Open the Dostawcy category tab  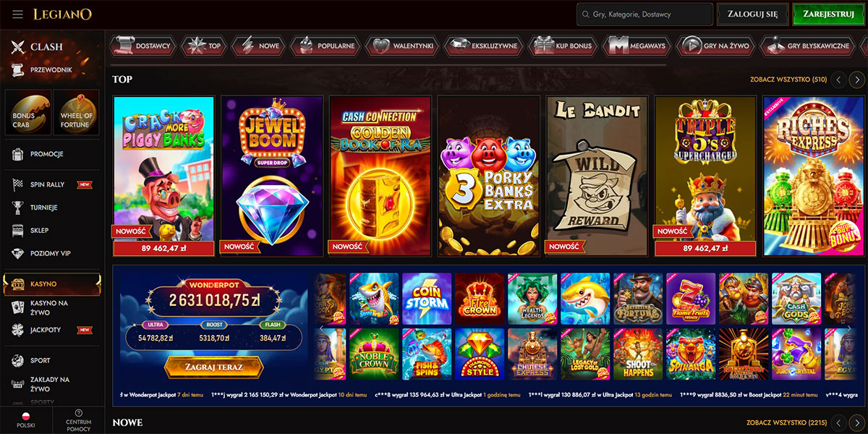pos(143,46)
